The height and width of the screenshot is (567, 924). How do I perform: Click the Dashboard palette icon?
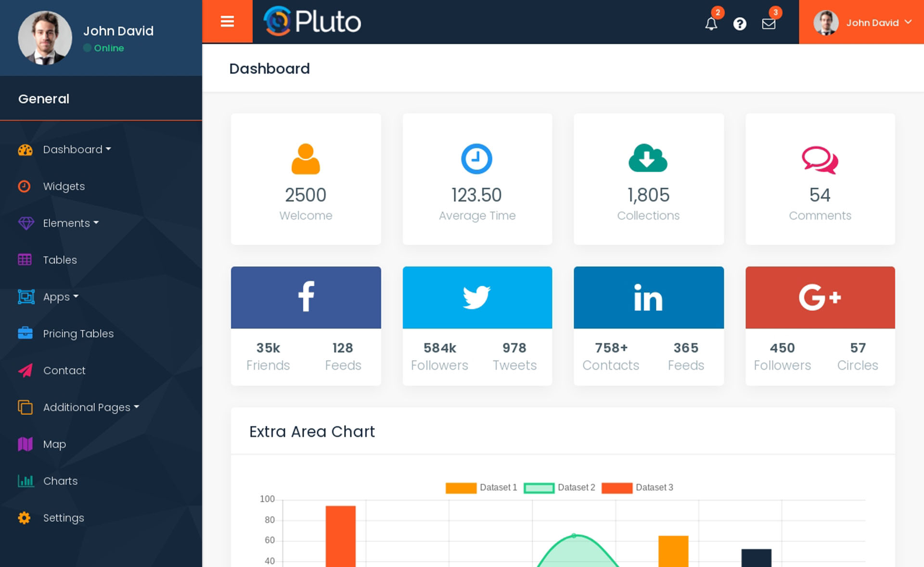point(25,149)
